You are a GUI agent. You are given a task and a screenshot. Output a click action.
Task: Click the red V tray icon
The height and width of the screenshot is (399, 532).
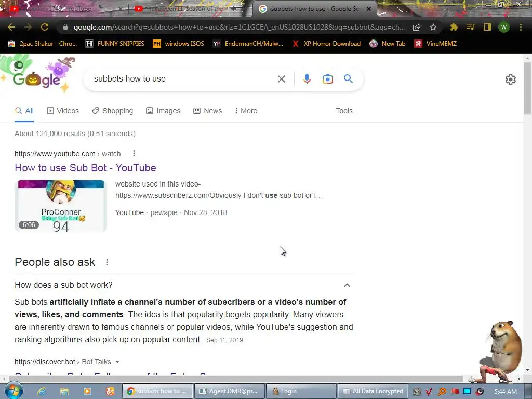pyautogui.click(x=429, y=392)
